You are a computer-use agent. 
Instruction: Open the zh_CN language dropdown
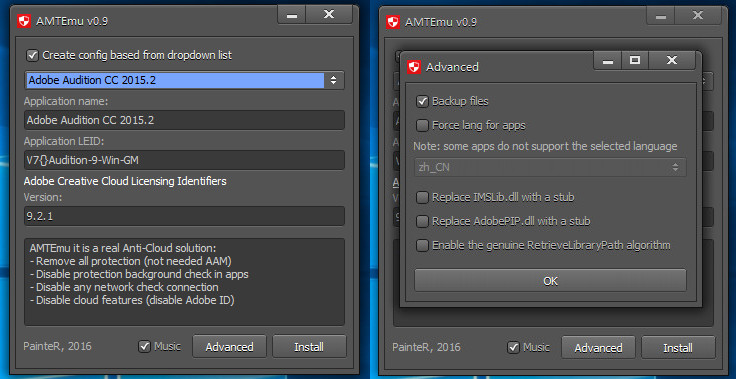[550, 167]
